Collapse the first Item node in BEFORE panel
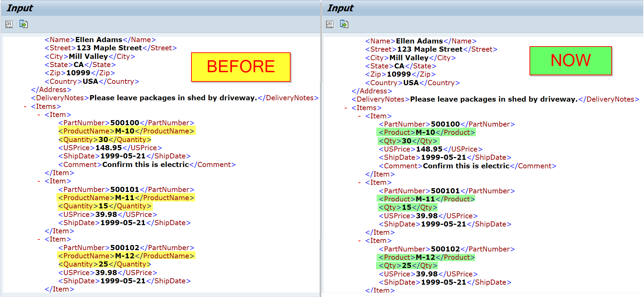644x297 pixels. click(39, 115)
